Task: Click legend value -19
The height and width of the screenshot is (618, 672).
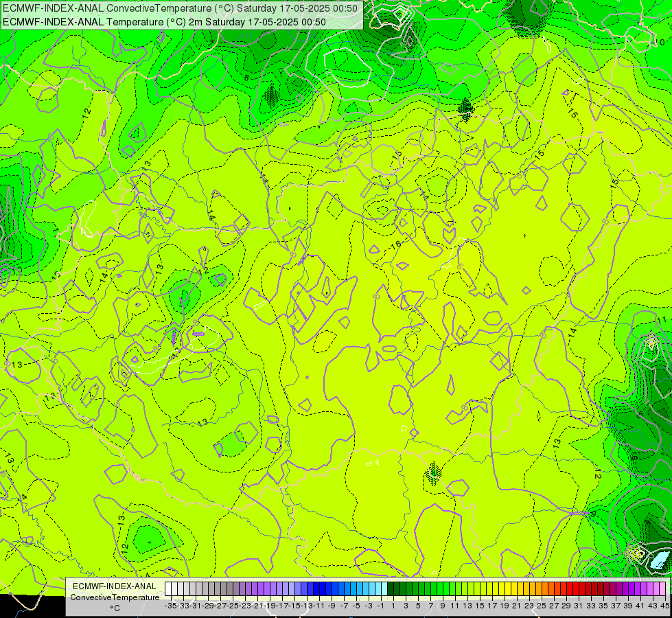Action: coord(270,606)
